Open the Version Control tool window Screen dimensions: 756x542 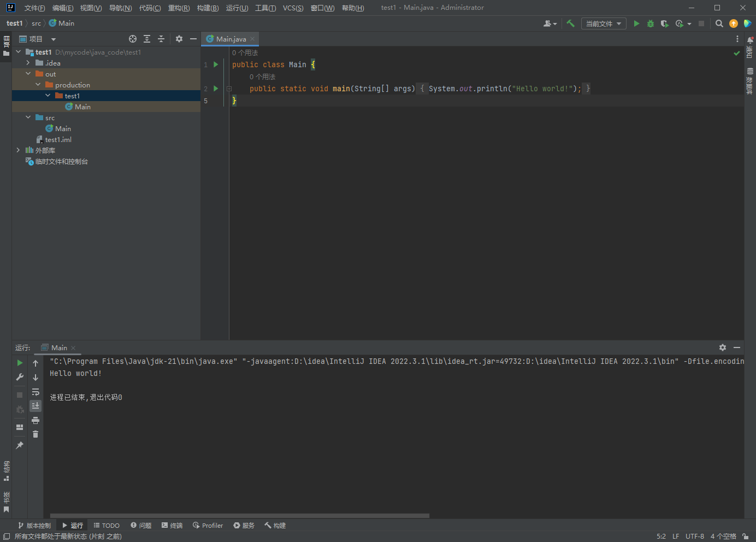point(34,525)
